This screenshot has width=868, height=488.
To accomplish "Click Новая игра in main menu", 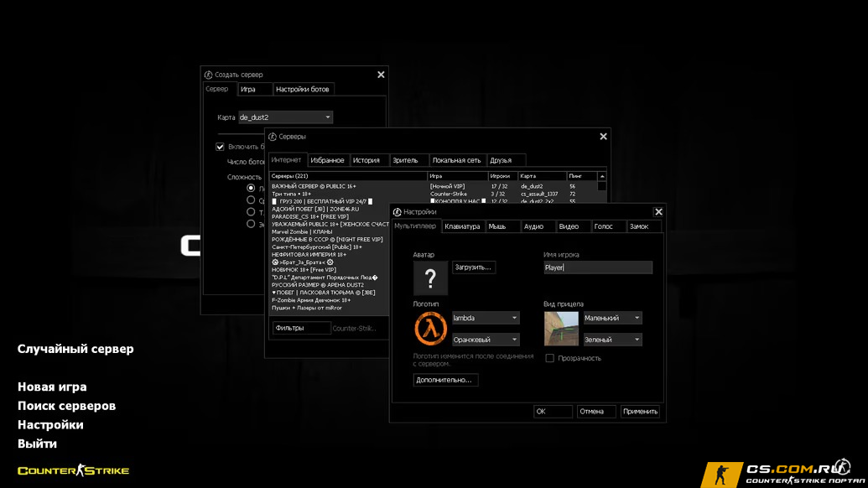I will 52,387.
